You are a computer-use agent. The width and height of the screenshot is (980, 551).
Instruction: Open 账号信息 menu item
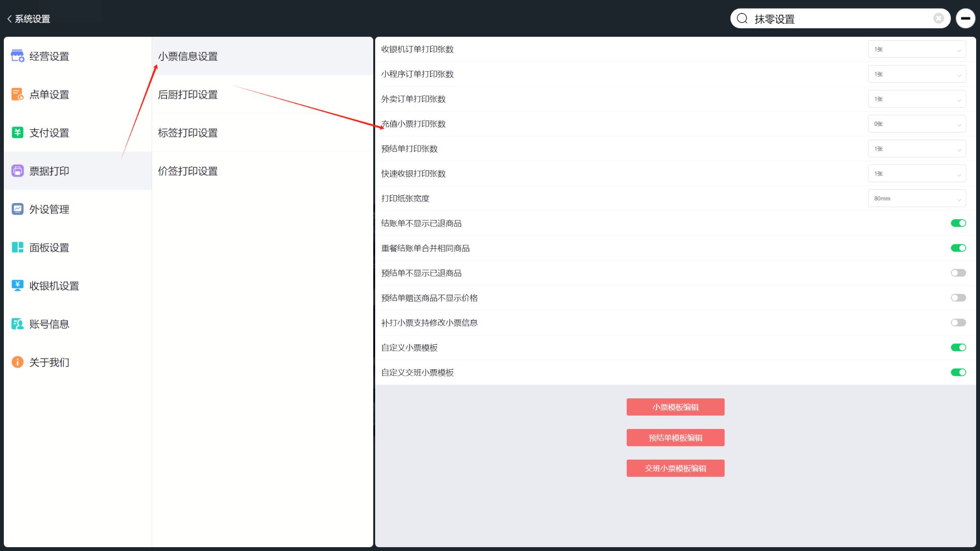(x=78, y=324)
